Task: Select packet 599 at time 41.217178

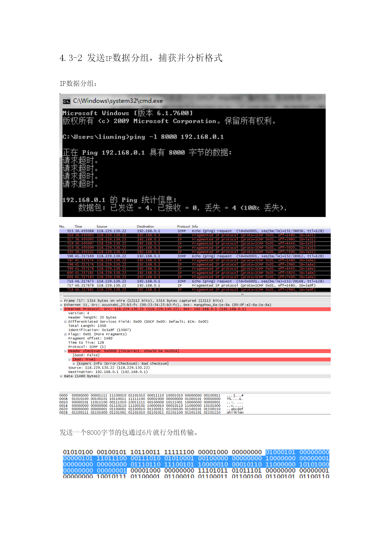Action: pos(195,269)
